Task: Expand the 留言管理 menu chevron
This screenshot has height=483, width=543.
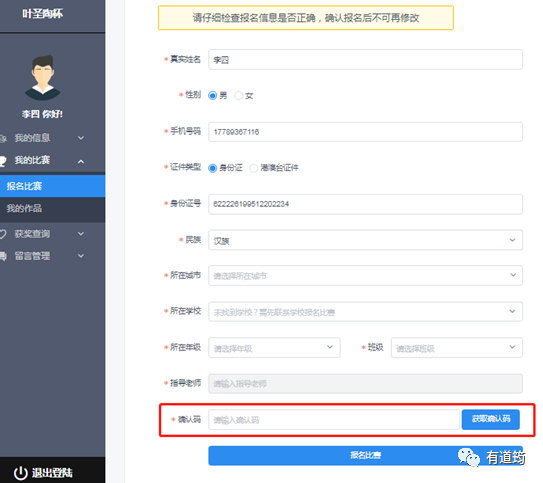Action: point(81,256)
